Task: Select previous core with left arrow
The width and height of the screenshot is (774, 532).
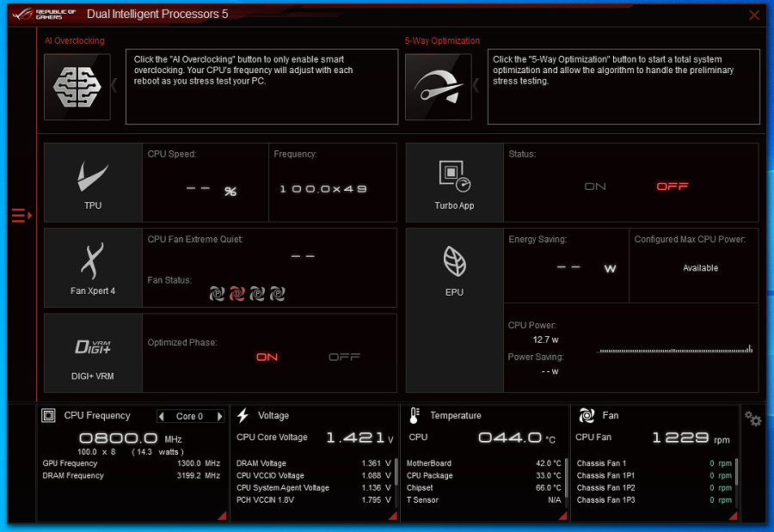Action: coord(161,417)
